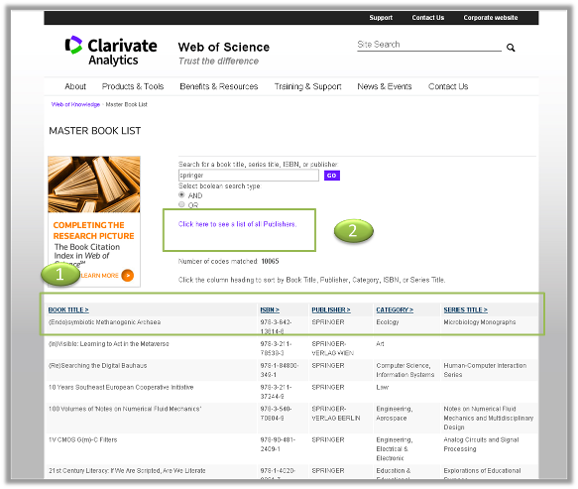Sort by the Publisher column heading
Screen dimensions: 578x489
pos(331,310)
